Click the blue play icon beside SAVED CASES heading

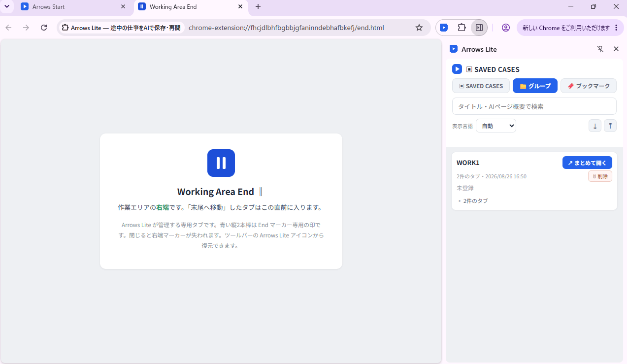pyautogui.click(x=457, y=69)
